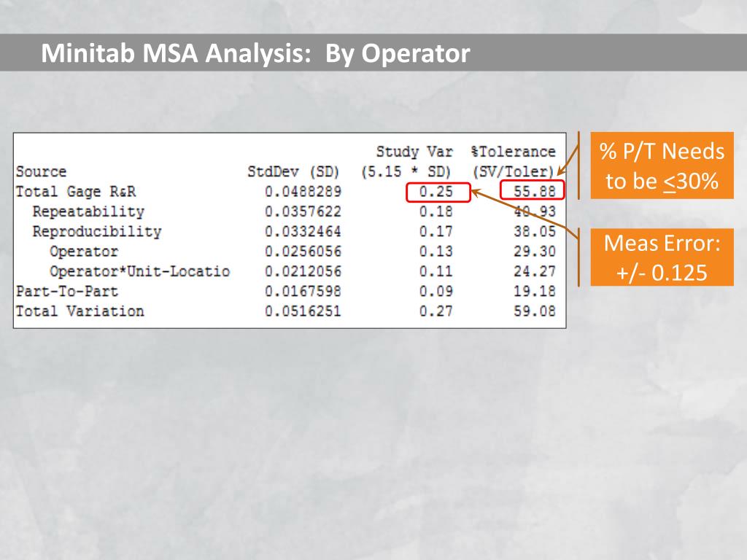Click the %Tolerance value 24.27
This screenshot has height=560, width=747.
click(x=535, y=271)
